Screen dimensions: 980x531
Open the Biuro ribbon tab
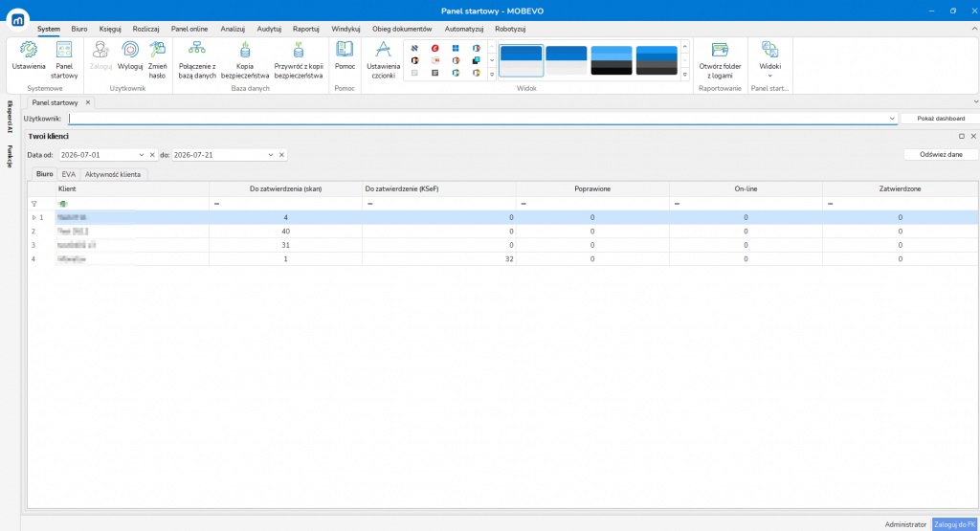(x=79, y=29)
